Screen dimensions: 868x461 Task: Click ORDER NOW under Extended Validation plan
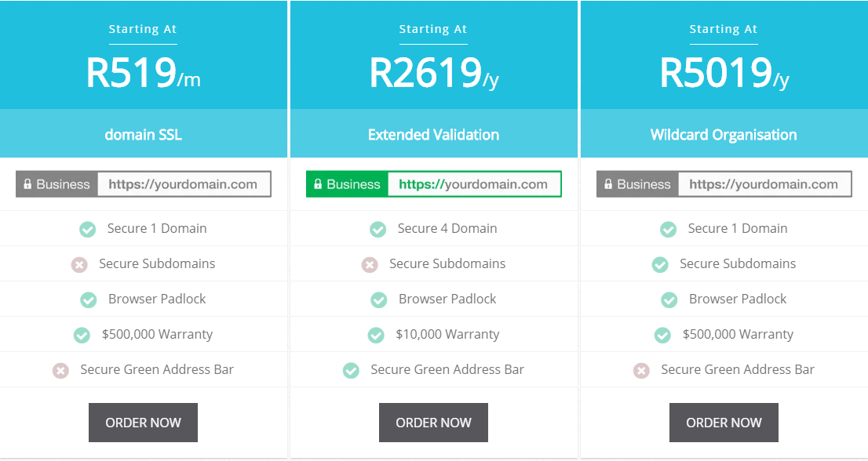pyautogui.click(x=433, y=423)
